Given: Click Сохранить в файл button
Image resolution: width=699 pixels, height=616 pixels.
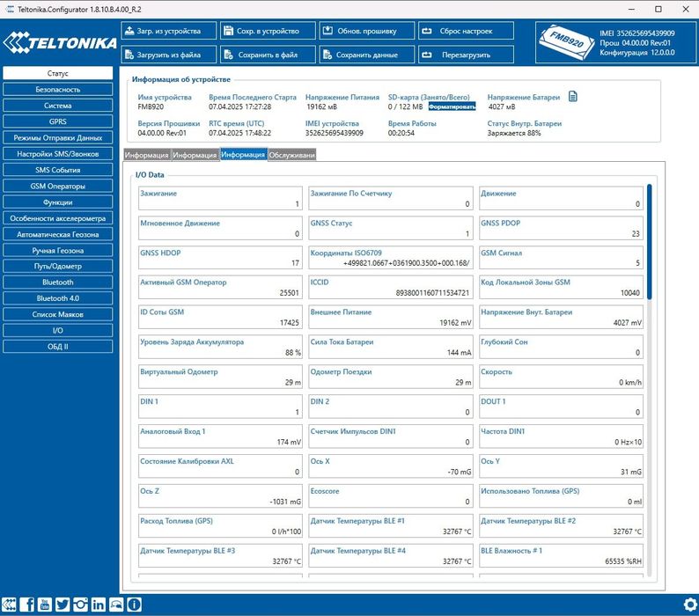Looking at the screenshot, I should tap(268, 55).
